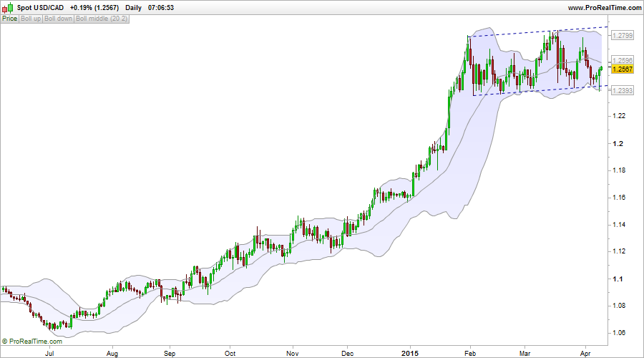Image resolution: width=644 pixels, height=358 pixels.
Task: Click the Aug date axis label
Action: [x=112, y=354]
